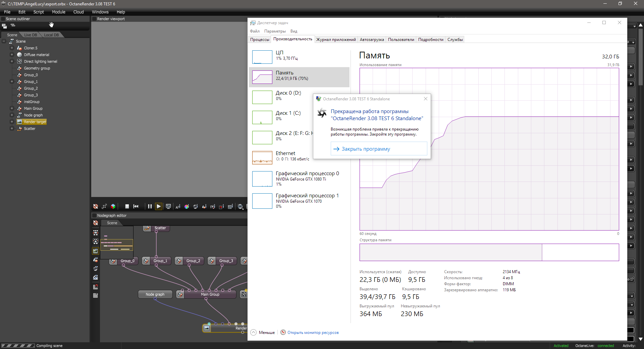Expand the Group_1 tree item

pyautogui.click(x=12, y=82)
